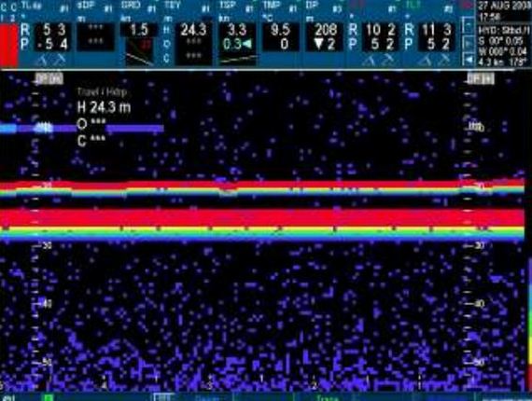The image size is (532, 401).
Task: Toggle the C2 channel label at the top-left
Action: tap(14, 11)
